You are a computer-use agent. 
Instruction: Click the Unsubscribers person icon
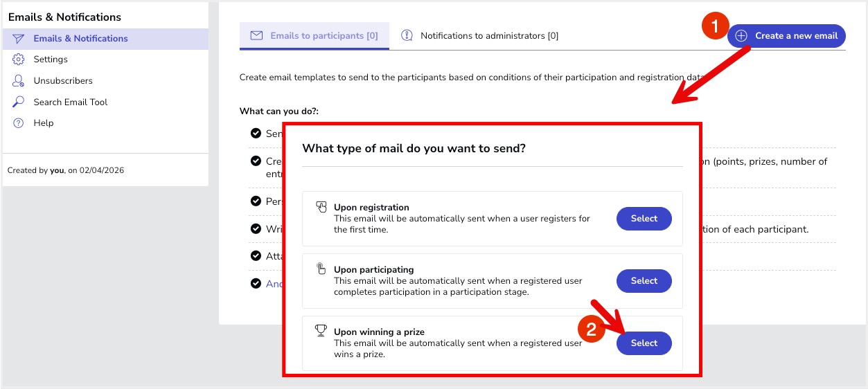pos(19,81)
